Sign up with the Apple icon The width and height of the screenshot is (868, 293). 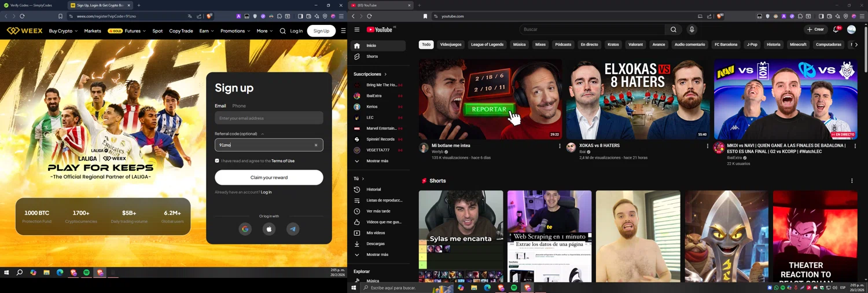click(269, 229)
